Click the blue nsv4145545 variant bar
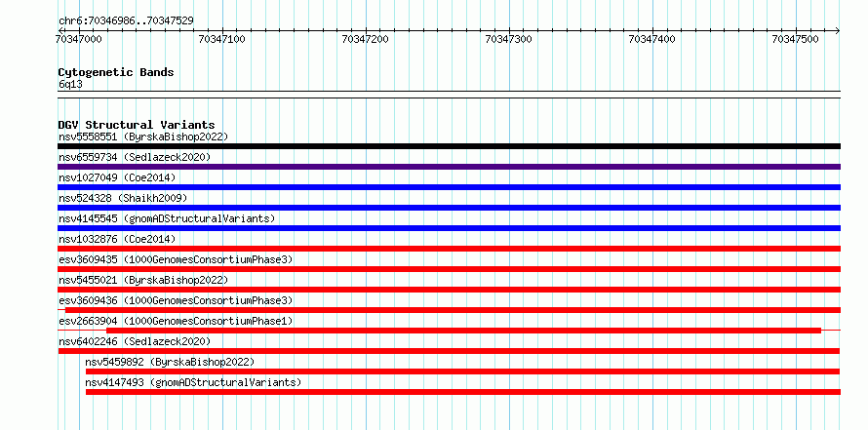Image resolution: width=868 pixels, height=430 pixels. tap(449, 228)
